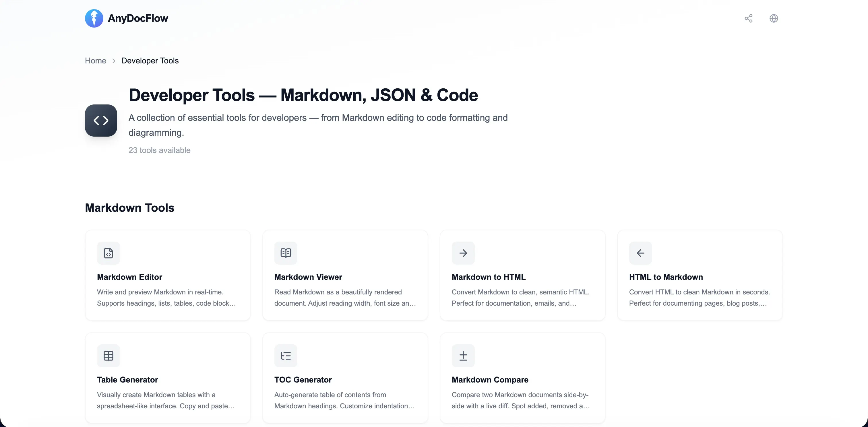
Task: Open the Markdown Viewer tool title
Action: [308, 277]
